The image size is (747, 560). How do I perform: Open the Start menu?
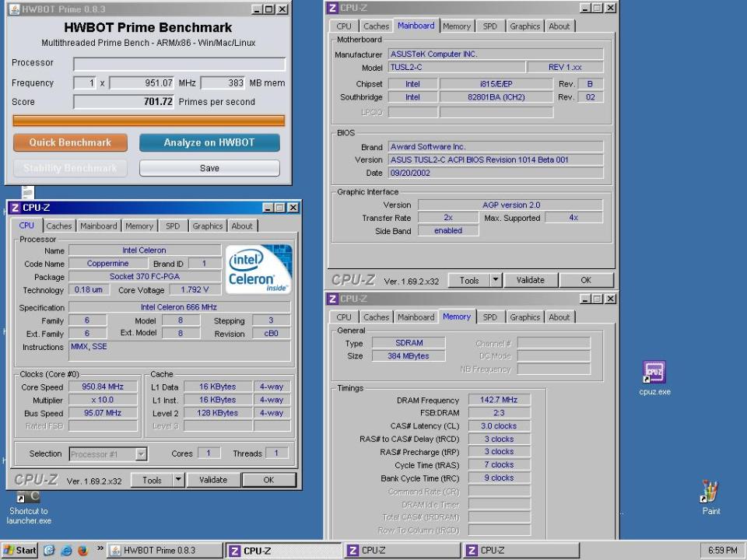[19, 550]
